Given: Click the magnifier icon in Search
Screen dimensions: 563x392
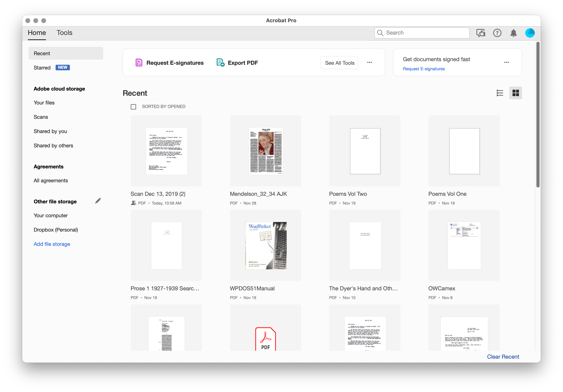Looking at the screenshot, I should [380, 33].
